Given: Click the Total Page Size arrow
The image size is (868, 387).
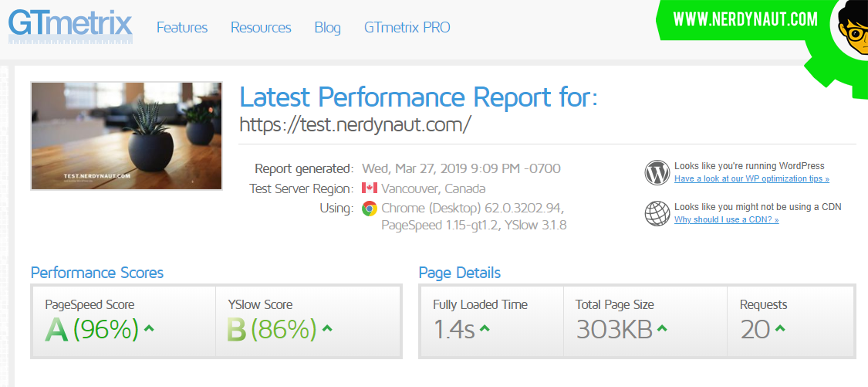Looking at the screenshot, I should (x=661, y=328).
